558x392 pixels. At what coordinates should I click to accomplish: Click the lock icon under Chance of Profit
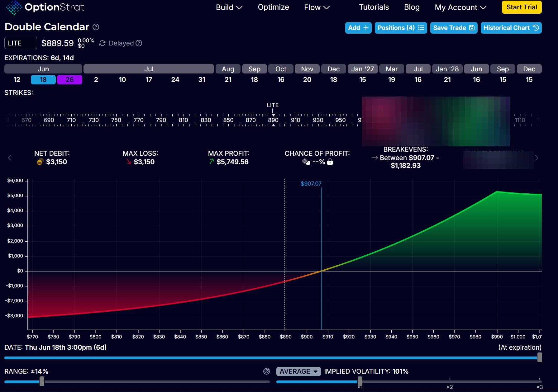tap(330, 162)
